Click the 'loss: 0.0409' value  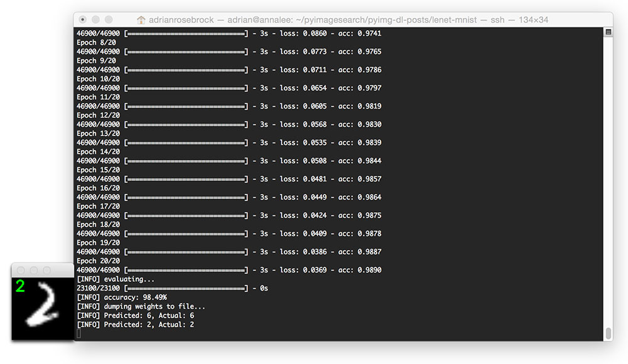coord(303,233)
